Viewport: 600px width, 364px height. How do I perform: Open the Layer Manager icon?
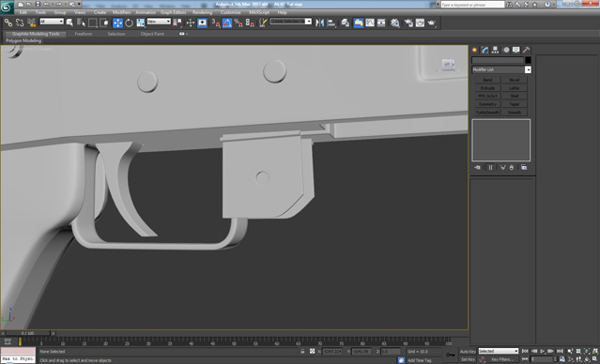(x=346, y=23)
